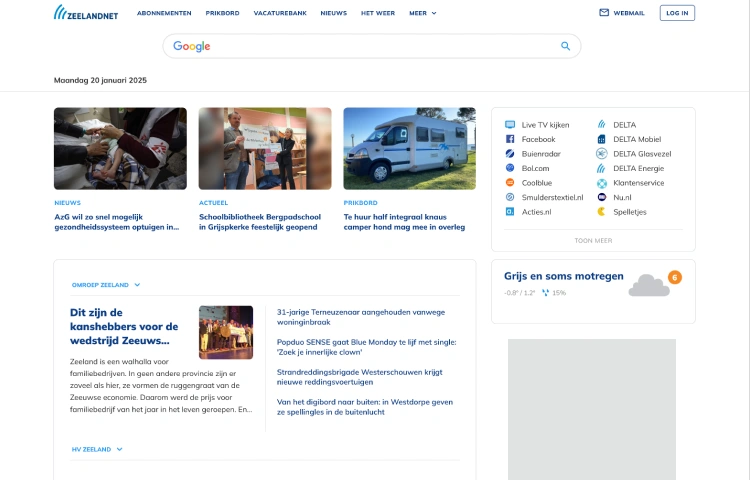Click the Buienradar icon
The height and width of the screenshot is (480, 750).
tap(510, 153)
